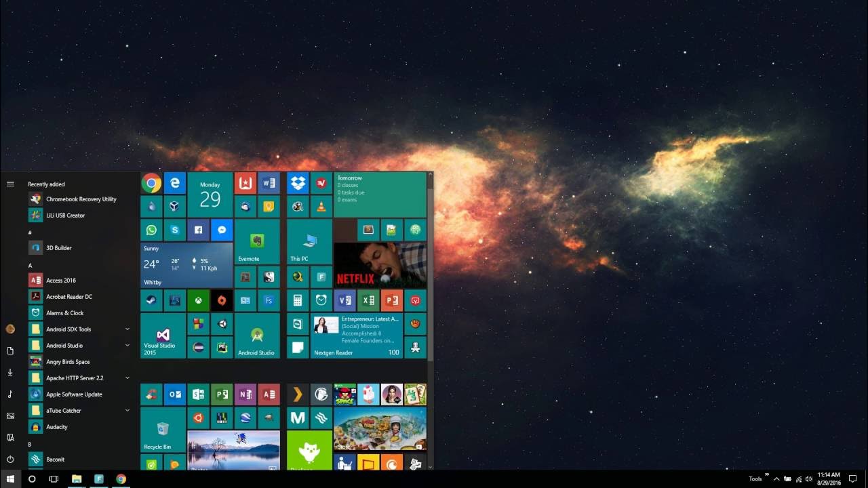This screenshot has width=868, height=488.
Task: Open File Explorer from the taskbar
Action: (77, 479)
